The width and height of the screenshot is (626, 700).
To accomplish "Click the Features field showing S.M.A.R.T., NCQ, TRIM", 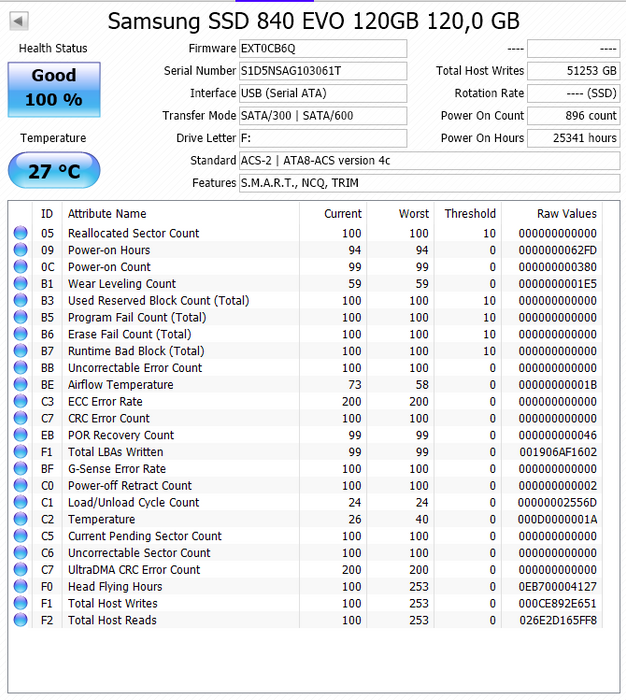I will click(428, 183).
